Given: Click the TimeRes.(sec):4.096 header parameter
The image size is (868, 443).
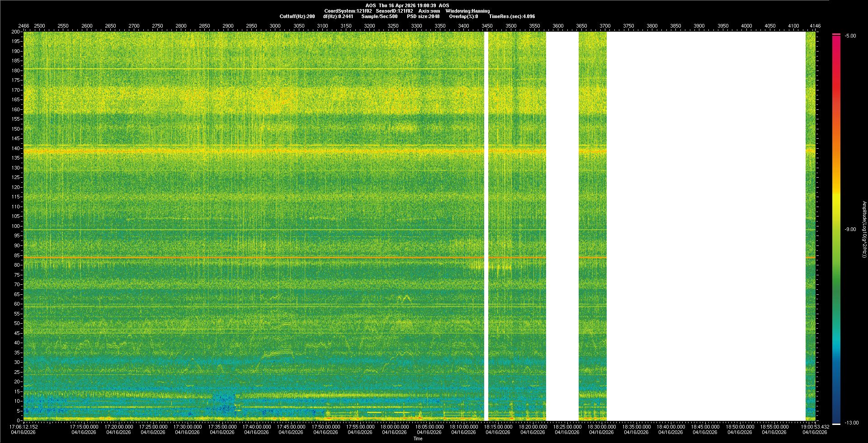Looking at the screenshot, I should [x=512, y=16].
